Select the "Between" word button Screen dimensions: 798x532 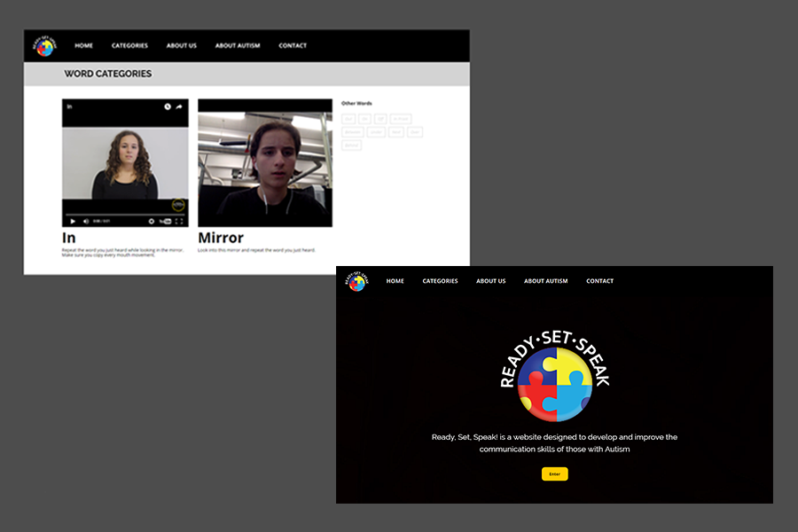coord(353,132)
